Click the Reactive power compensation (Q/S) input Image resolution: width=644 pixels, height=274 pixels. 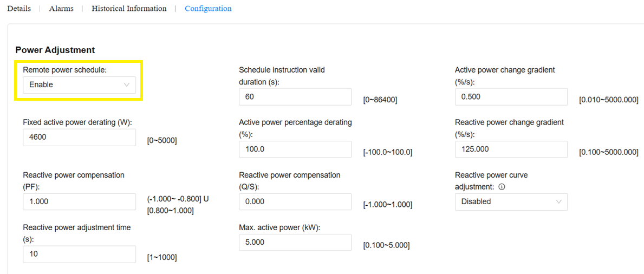[x=295, y=202]
